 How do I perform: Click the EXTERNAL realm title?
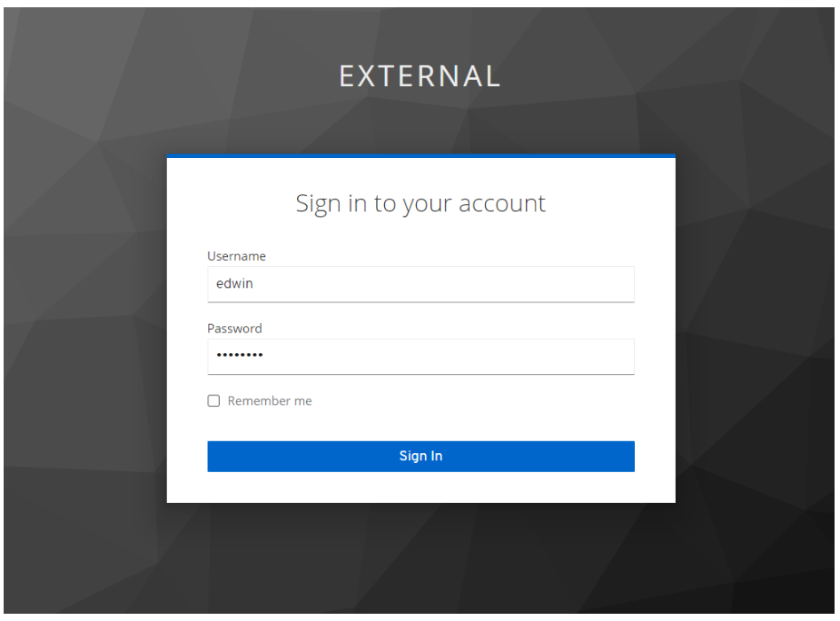(x=420, y=76)
